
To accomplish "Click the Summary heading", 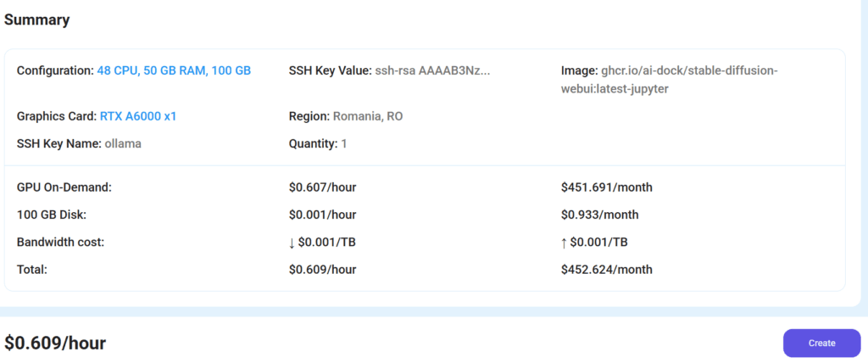I will (x=37, y=20).
